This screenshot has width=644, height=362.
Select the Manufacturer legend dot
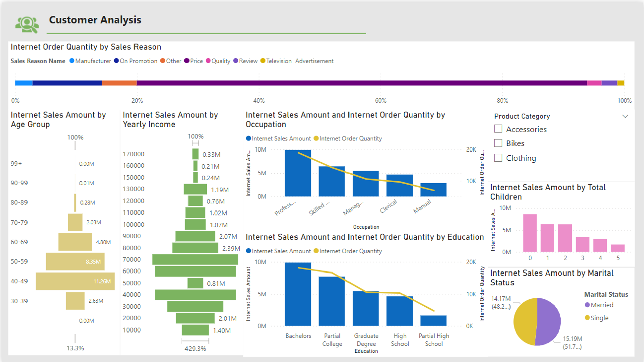(x=71, y=61)
